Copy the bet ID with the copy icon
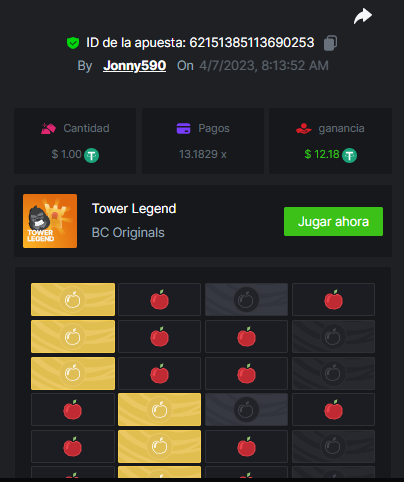 point(330,43)
